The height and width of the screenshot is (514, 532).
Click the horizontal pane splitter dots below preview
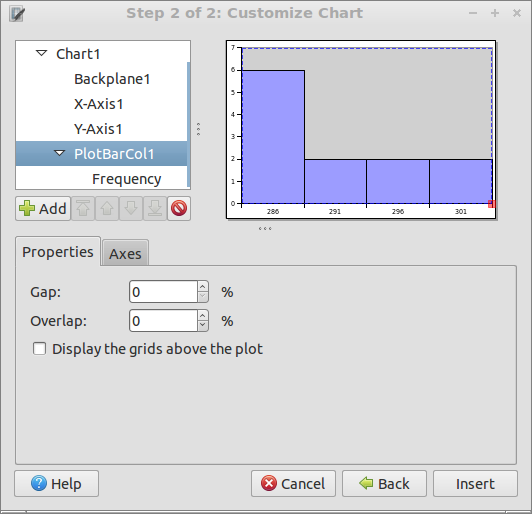pyautogui.click(x=265, y=229)
